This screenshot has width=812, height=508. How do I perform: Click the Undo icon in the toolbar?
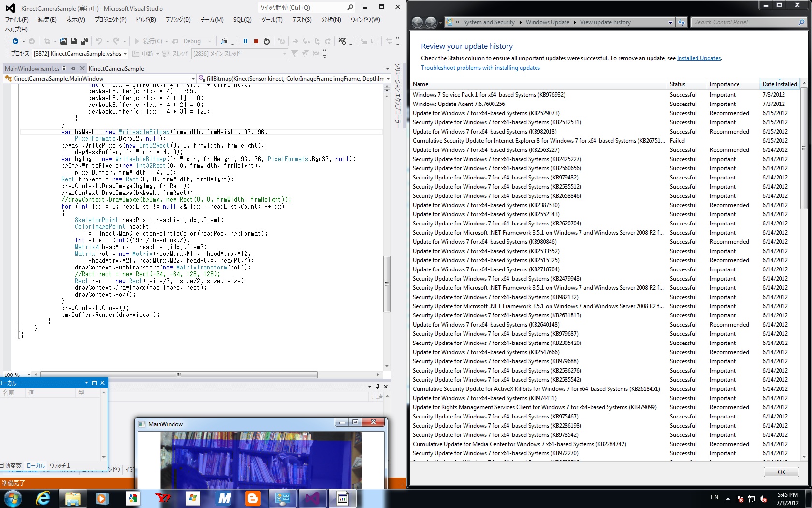point(99,41)
